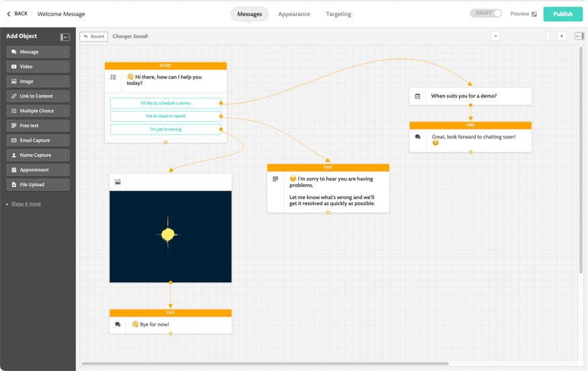Viewport: 588px width, 371px height.
Task: Click the START header bar
Action: point(166,66)
